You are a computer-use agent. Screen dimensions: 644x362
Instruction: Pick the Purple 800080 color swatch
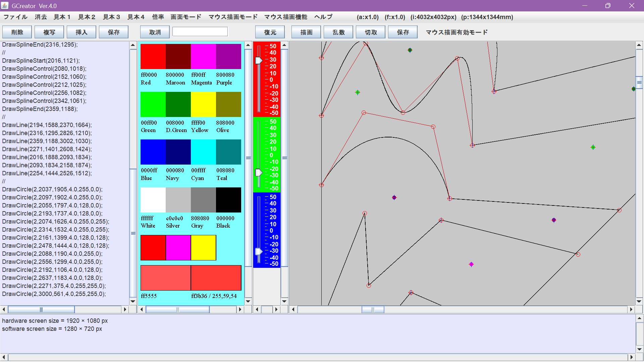pos(228,56)
